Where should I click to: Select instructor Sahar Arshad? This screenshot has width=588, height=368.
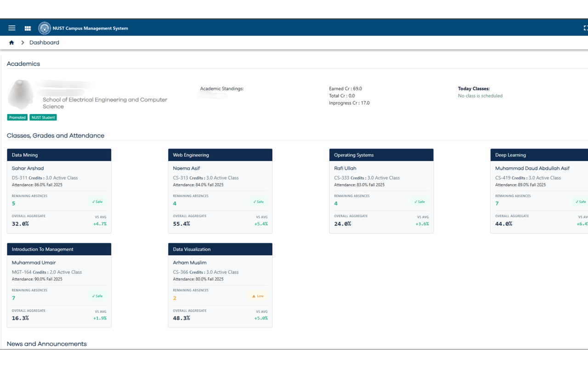pyautogui.click(x=28, y=168)
